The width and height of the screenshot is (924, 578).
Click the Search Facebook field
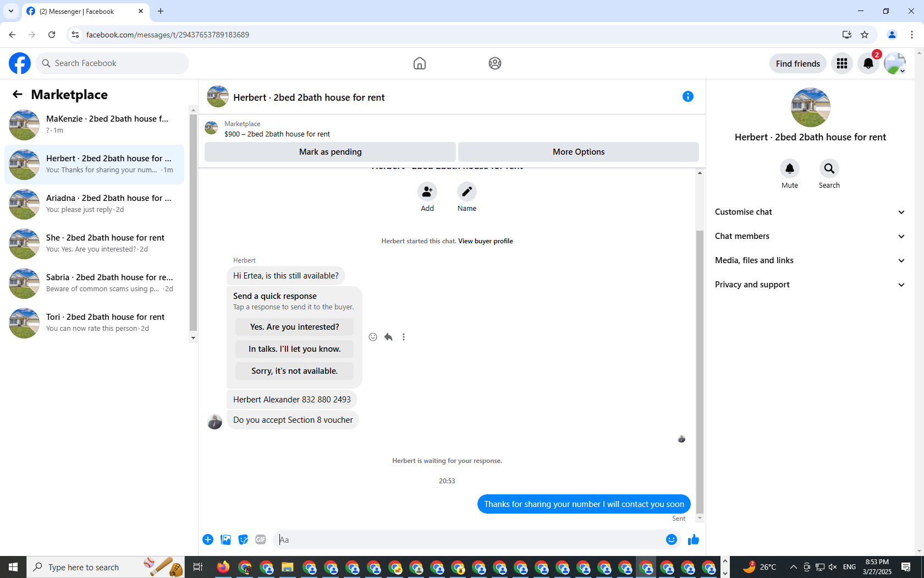(112, 63)
